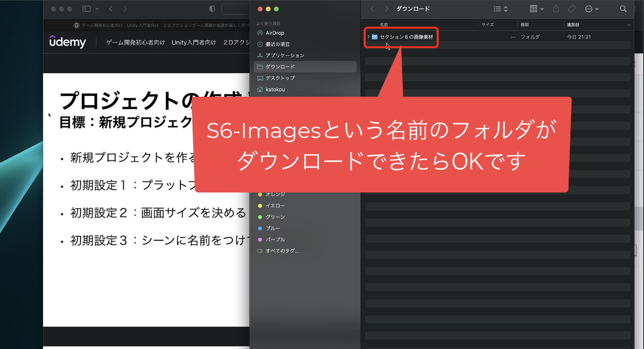
Task: Sort by 名前 column header
Action: click(x=384, y=25)
